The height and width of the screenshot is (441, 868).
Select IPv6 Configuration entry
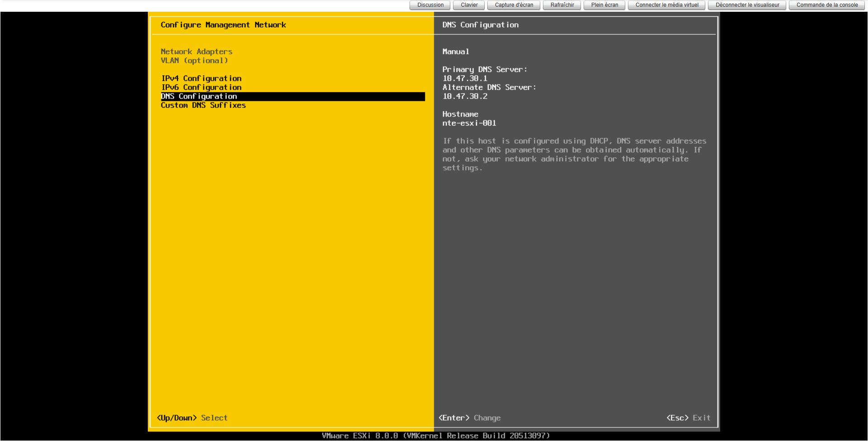201,87
